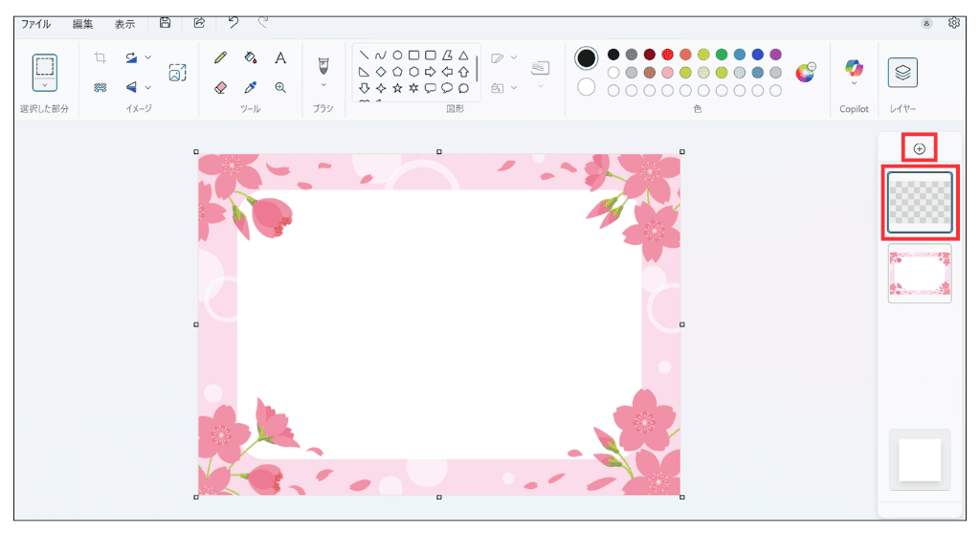Image resolution: width=980 pixels, height=534 pixels.
Task: Select the large black Color 1 circle
Action: pos(587,58)
